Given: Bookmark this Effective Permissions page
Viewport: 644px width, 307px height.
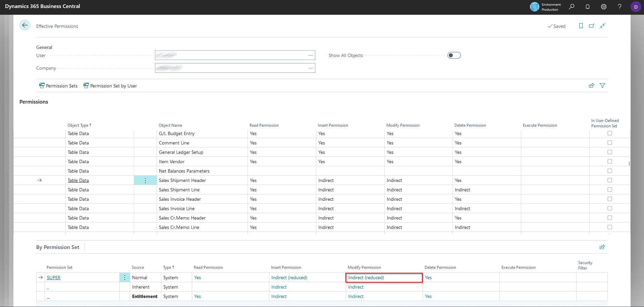Looking at the screenshot, I should (x=581, y=26).
